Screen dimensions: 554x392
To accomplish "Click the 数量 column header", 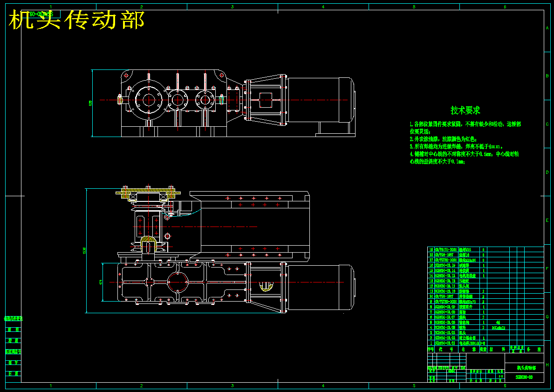I will [x=483, y=349].
